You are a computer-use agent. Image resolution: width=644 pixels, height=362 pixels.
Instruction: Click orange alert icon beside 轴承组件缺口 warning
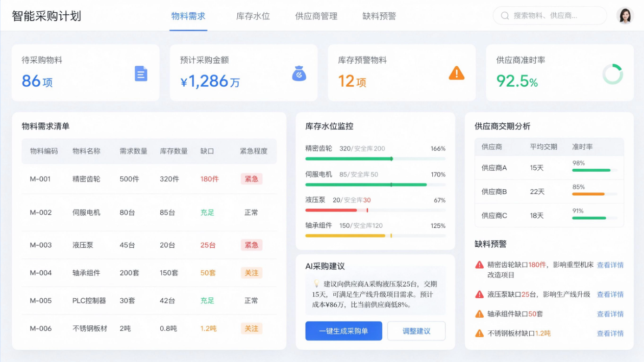click(479, 314)
